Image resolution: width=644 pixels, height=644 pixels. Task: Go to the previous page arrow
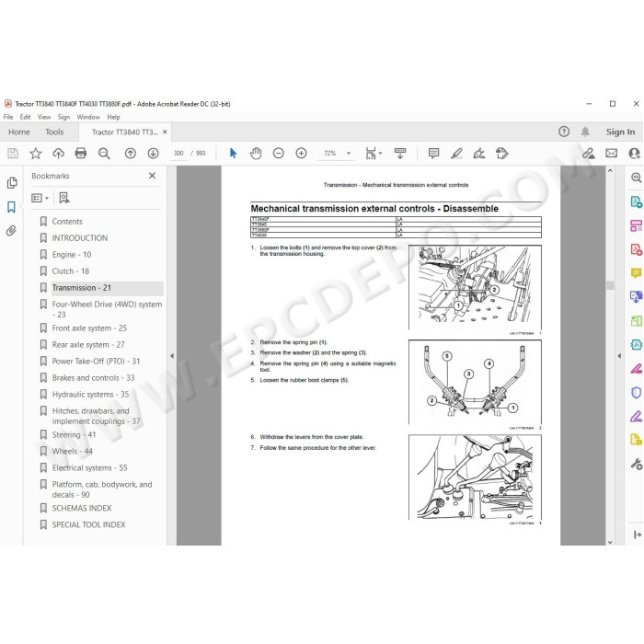[131, 154]
